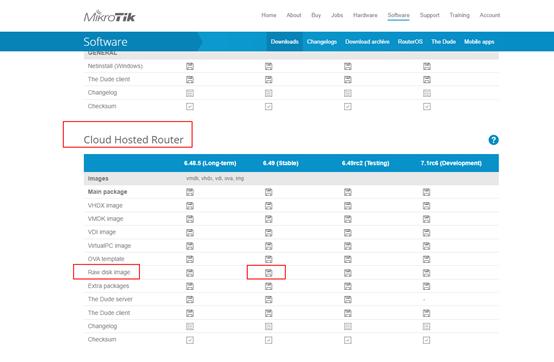
Task: Switch to the Downloads tab
Action: [284, 42]
